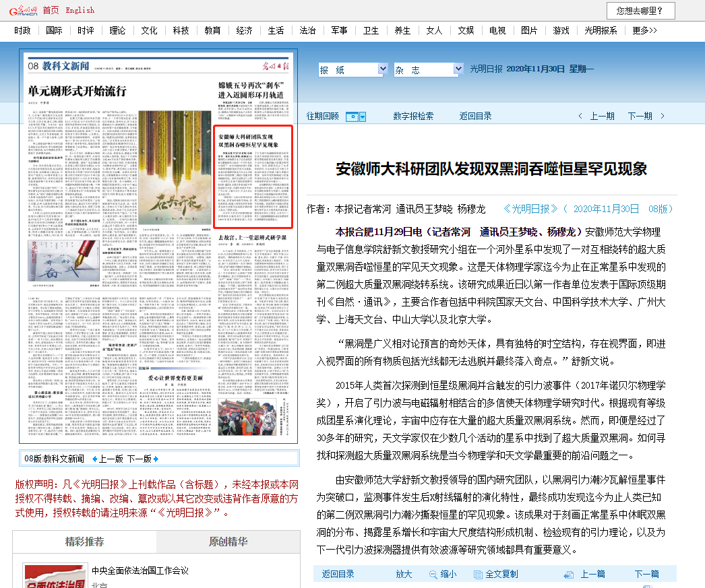Click the left arrow icon beside 上一版

94,459
